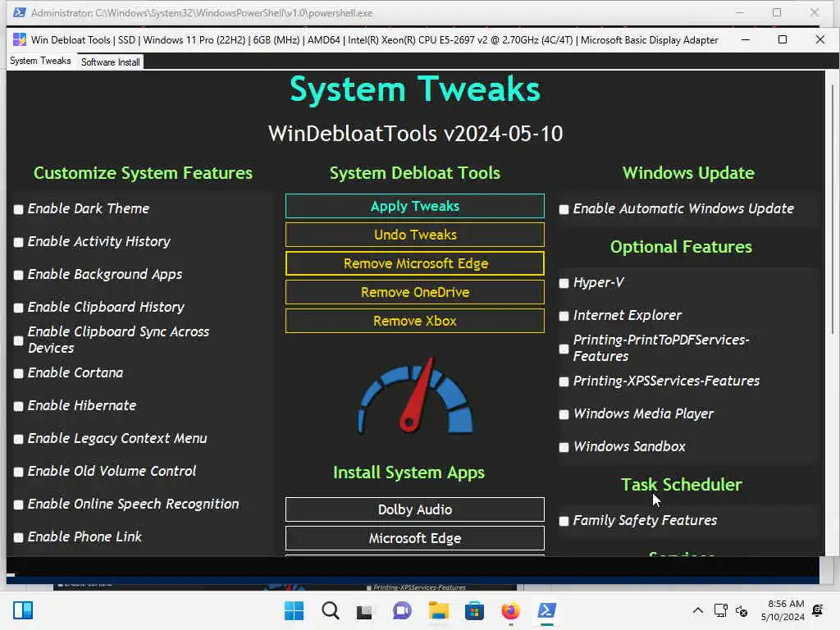Open taskbar Search
Image resolution: width=840 pixels, height=630 pixels.
(x=330, y=610)
